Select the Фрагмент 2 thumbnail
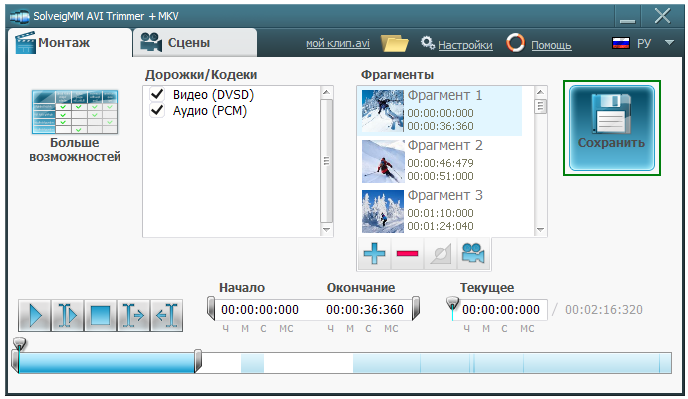688x399 pixels. click(383, 161)
